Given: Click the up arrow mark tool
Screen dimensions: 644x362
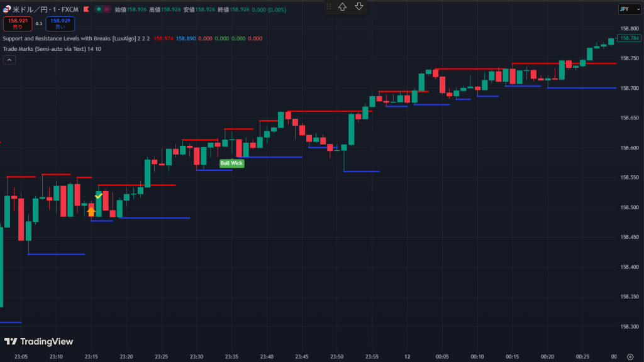Looking at the screenshot, I should click(342, 7).
